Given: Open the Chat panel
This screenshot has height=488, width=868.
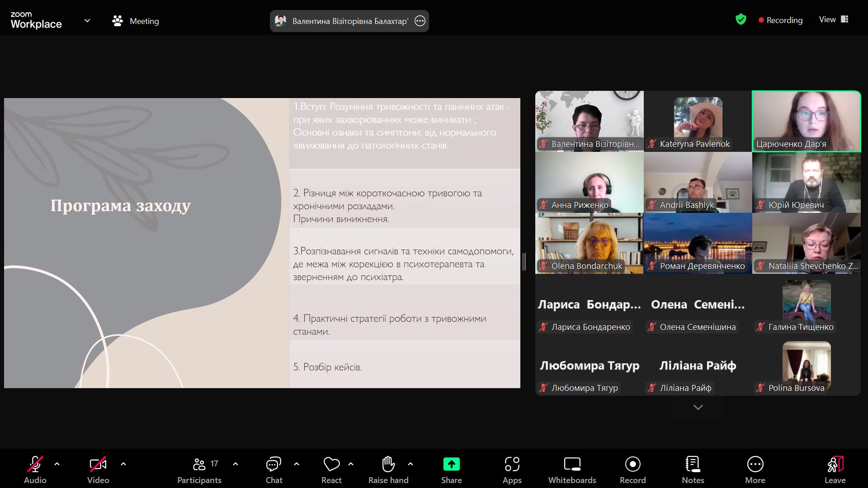Looking at the screenshot, I should click(x=274, y=470).
